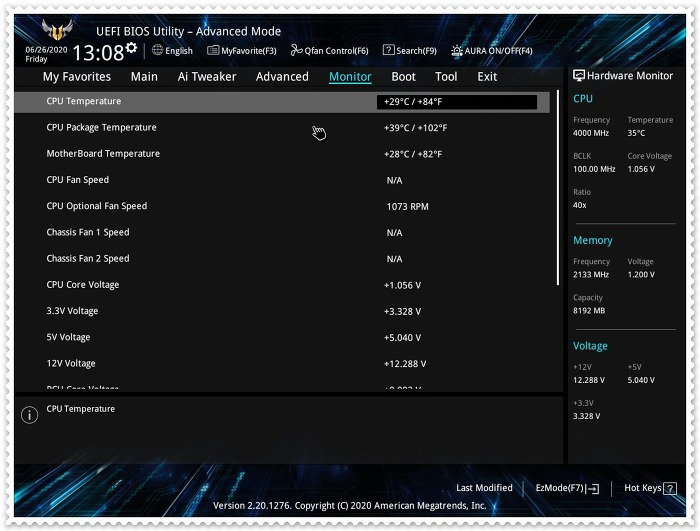
Task: Open the My Favorites tab
Action: coord(77,77)
